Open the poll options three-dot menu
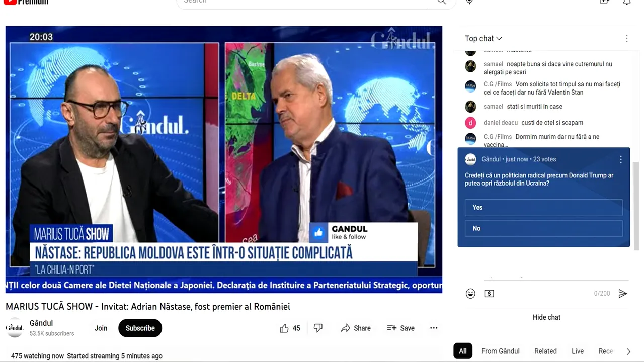The image size is (644, 362). coord(621,159)
